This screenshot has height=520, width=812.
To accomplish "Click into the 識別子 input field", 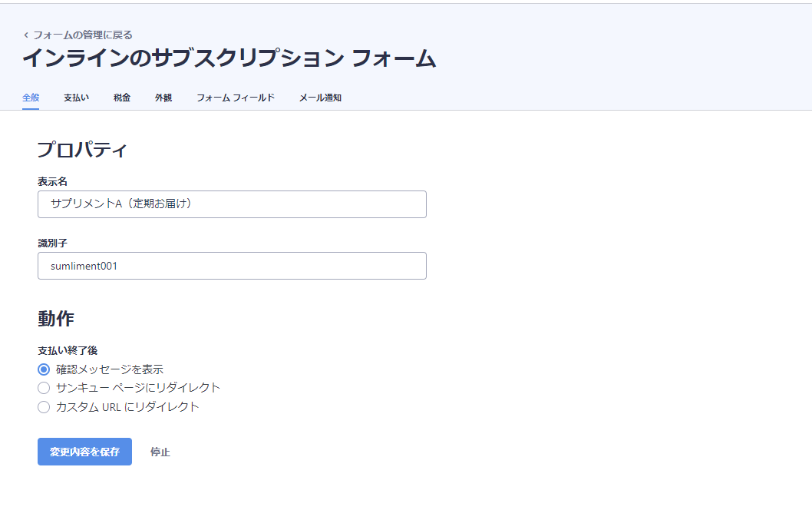I will pyautogui.click(x=232, y=266).
